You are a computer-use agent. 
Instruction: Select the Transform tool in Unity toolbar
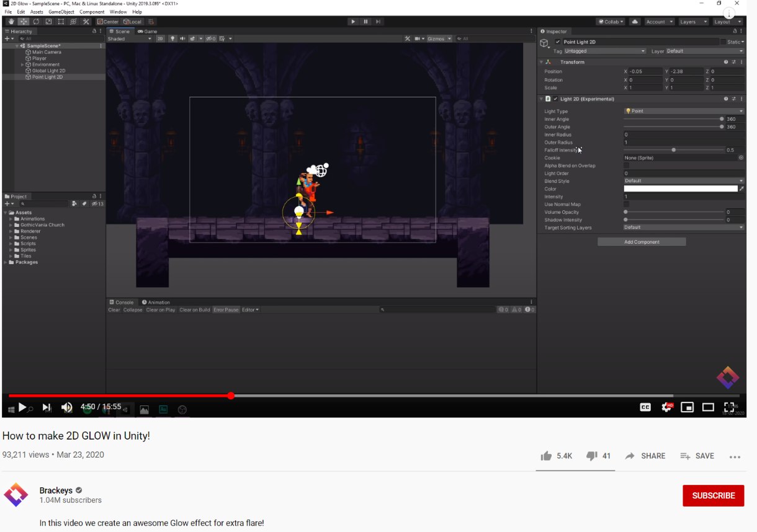(x=73, y=22)
